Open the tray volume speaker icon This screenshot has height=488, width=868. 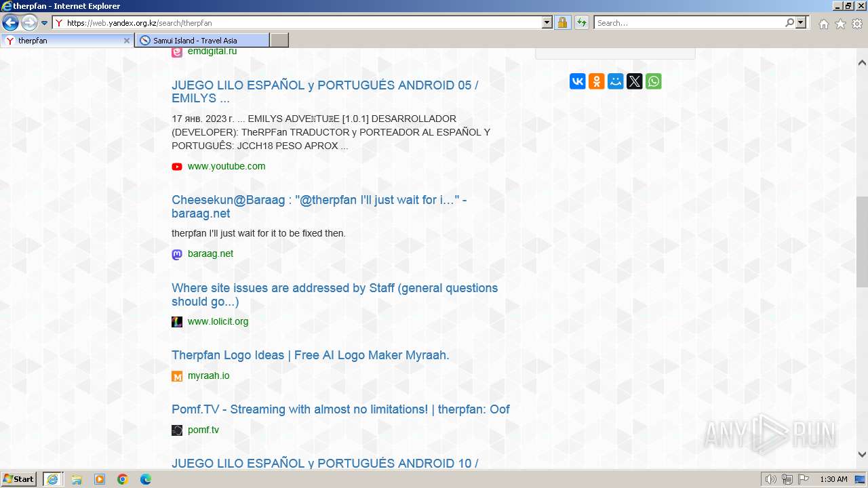click(x=771, y=479)
